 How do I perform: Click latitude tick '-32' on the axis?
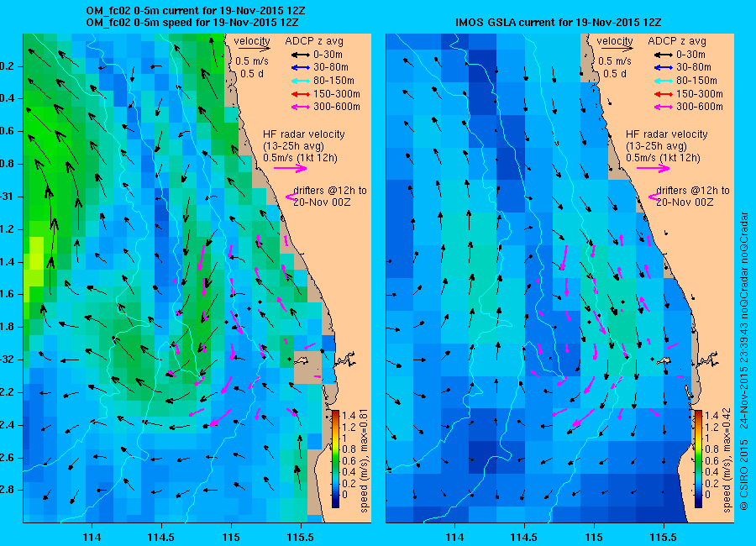click(8, 360)
